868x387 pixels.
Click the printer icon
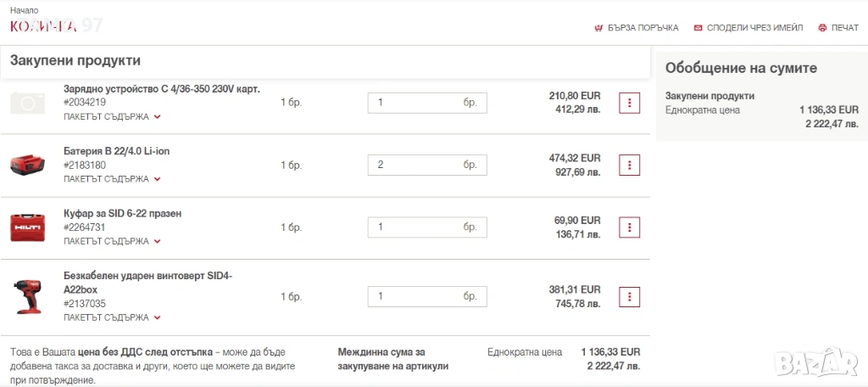(x=821, y=28)
